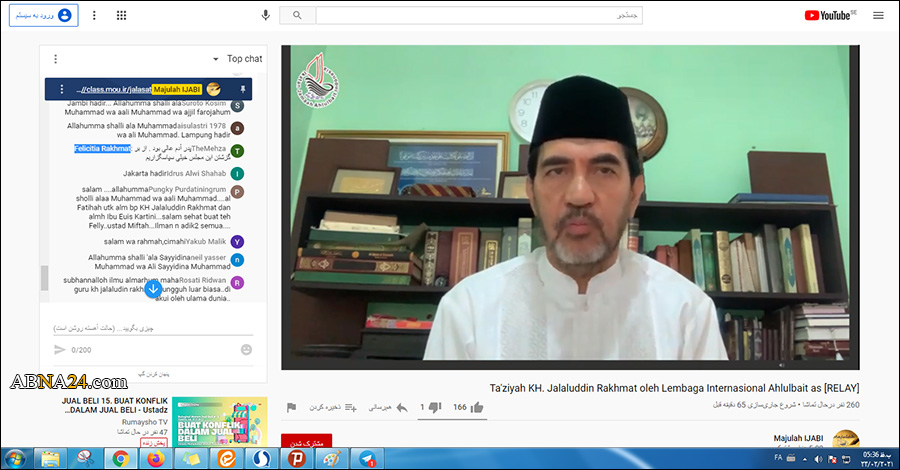Open the emoji picker in chat

246,350
